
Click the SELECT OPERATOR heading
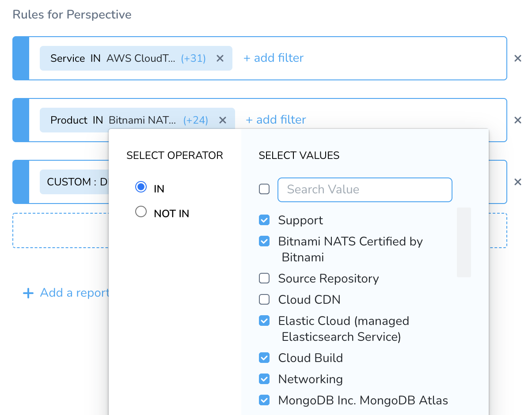[x=175, y=155]
